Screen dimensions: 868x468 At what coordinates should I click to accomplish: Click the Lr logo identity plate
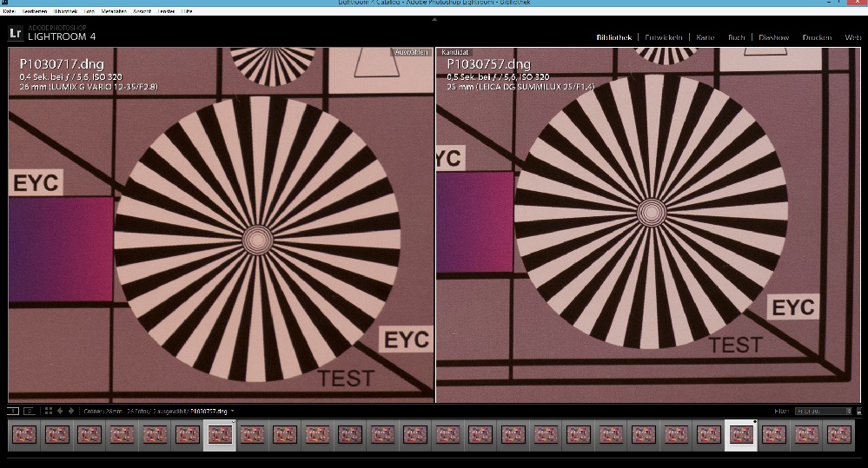coord(16,33)
